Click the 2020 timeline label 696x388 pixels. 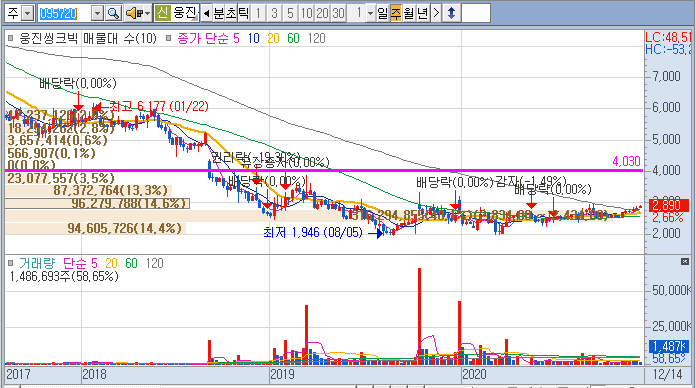474,374
